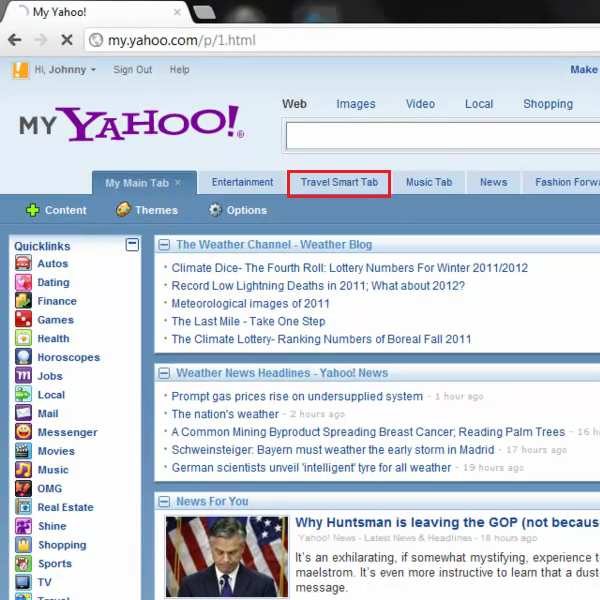This screenshot has height=600, width=600.
Task: Collapse the News For You module
Action: (164, 501)
